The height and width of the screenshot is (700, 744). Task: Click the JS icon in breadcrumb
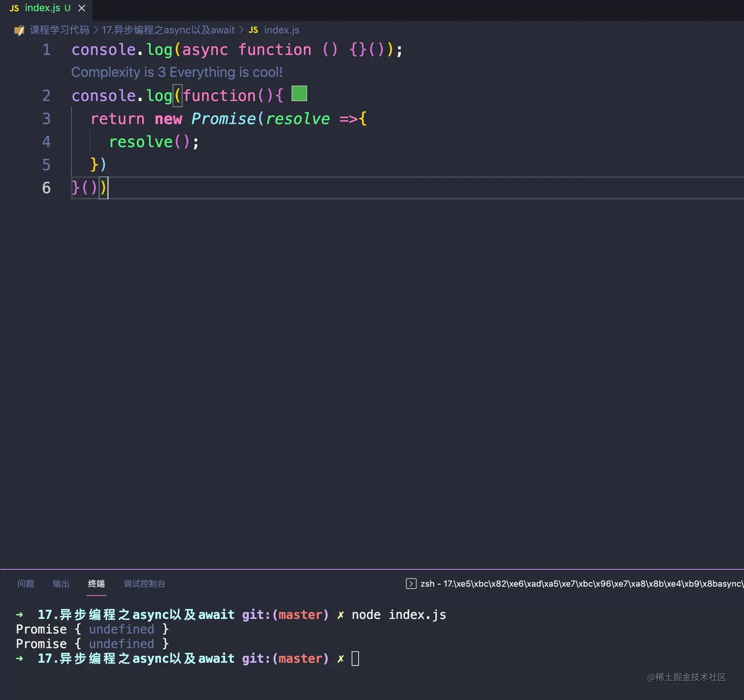pyautogui.click(x=253, y=30)
